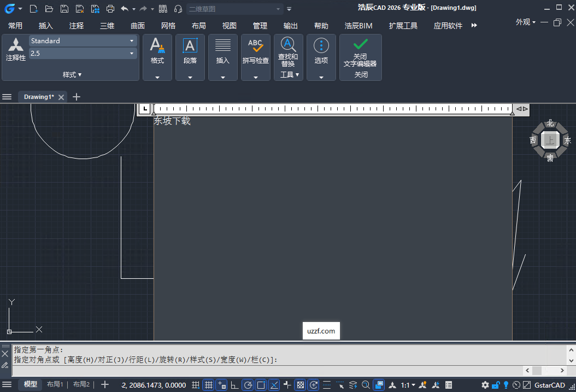Image resolution: width=576 pixels, height=392 pixels.
Task: Click the Print icon in quick access toolbar
Action: pyautogui.click(x=110, y=9)
